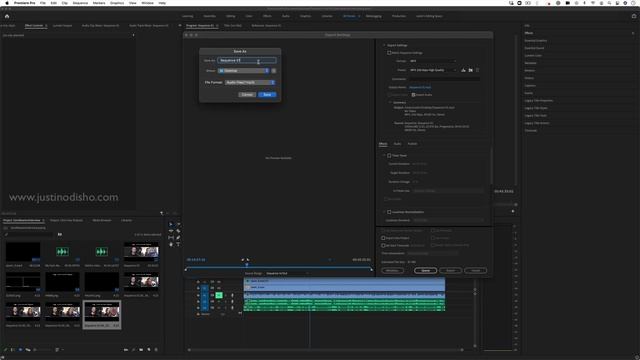This screenshot has height=360, width=640.
Task: Open the Effect Controls panel menu
Action: (46, 26)
